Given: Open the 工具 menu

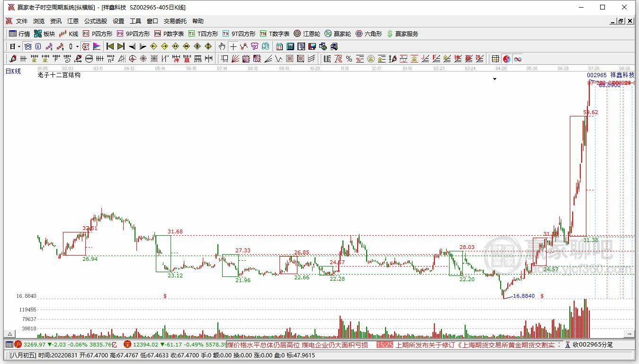Looking at the screenshot, I should coord(135,21).
